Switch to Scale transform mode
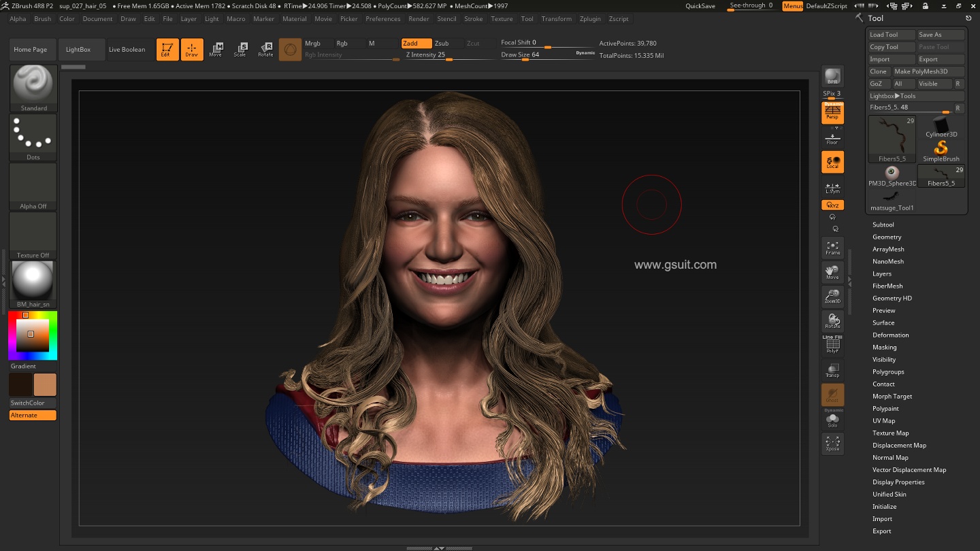The width and height of the screenshot is (980, 551). point(240,50)
